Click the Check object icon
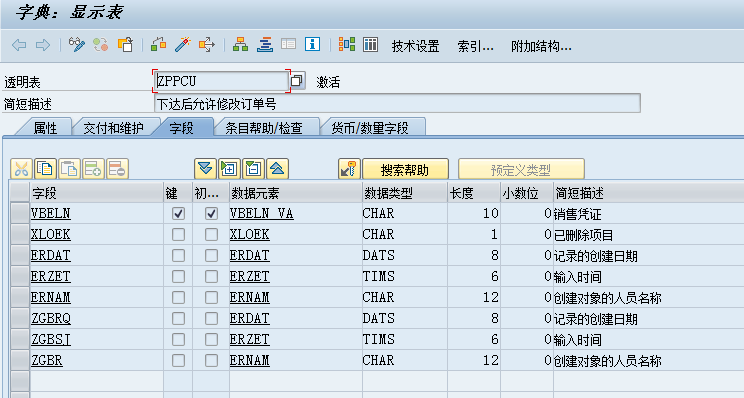744x398 pixels. (x=158, y=45)
